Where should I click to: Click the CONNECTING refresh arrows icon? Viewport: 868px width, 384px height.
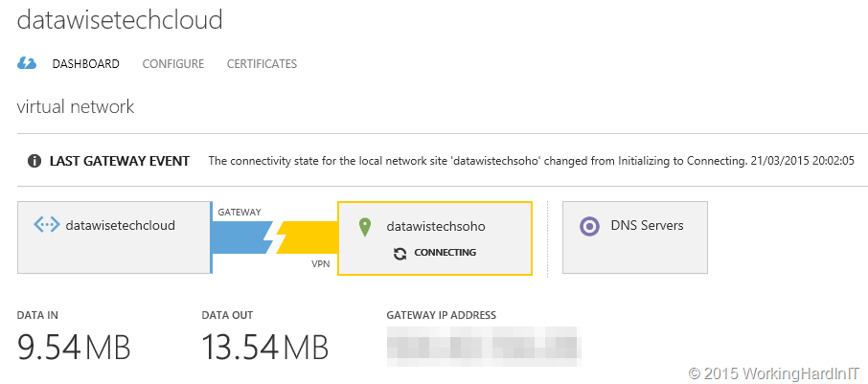[400, 254]
